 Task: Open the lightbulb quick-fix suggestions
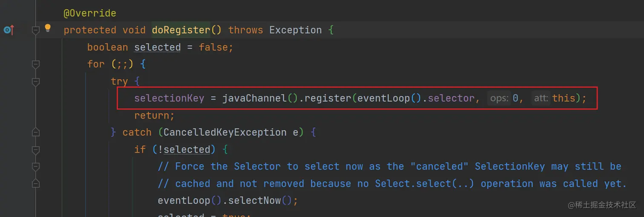coord(48,29)
